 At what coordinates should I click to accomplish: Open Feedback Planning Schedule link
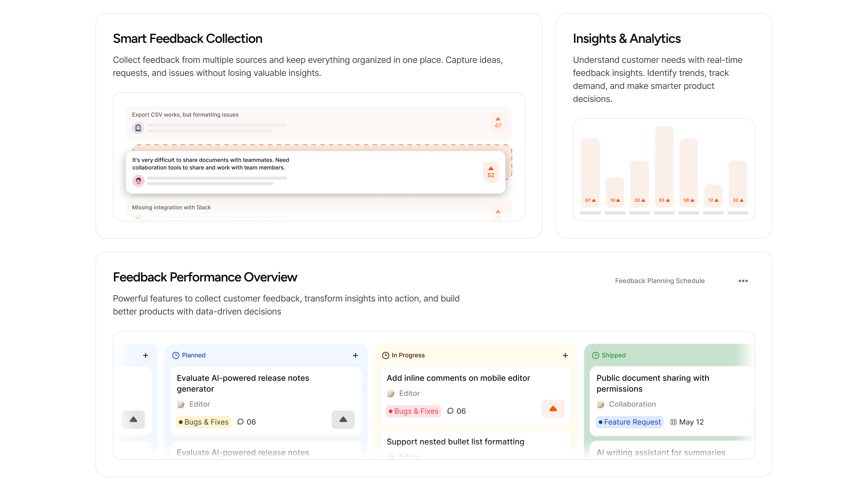[x=659, y=281]
